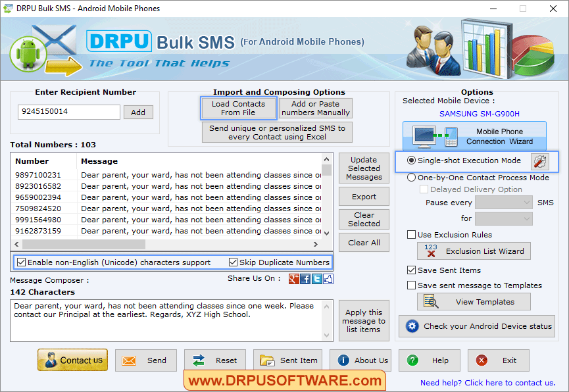Image resolution: width=569 pixels, height=392 pixels.
Task: Open View Templates
Action: 474,302
